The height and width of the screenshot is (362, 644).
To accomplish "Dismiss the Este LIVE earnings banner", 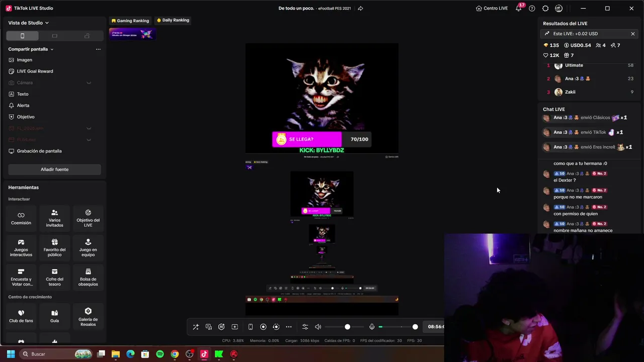I will point(632,34).
